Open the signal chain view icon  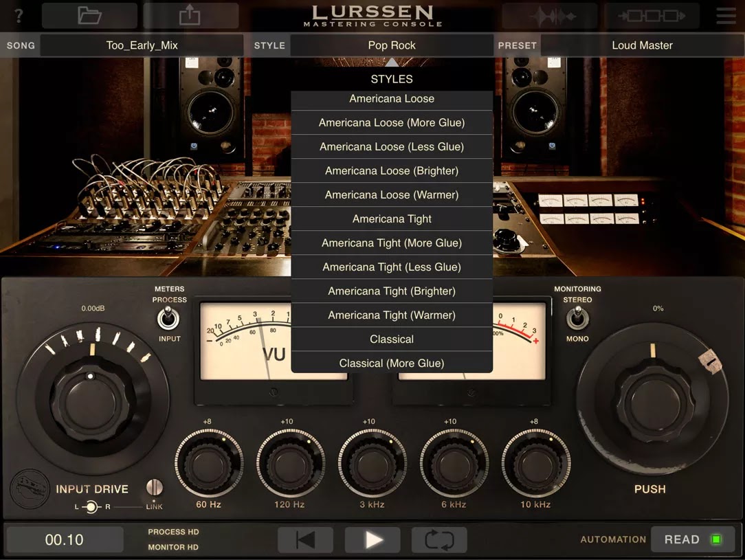[651, 15]
